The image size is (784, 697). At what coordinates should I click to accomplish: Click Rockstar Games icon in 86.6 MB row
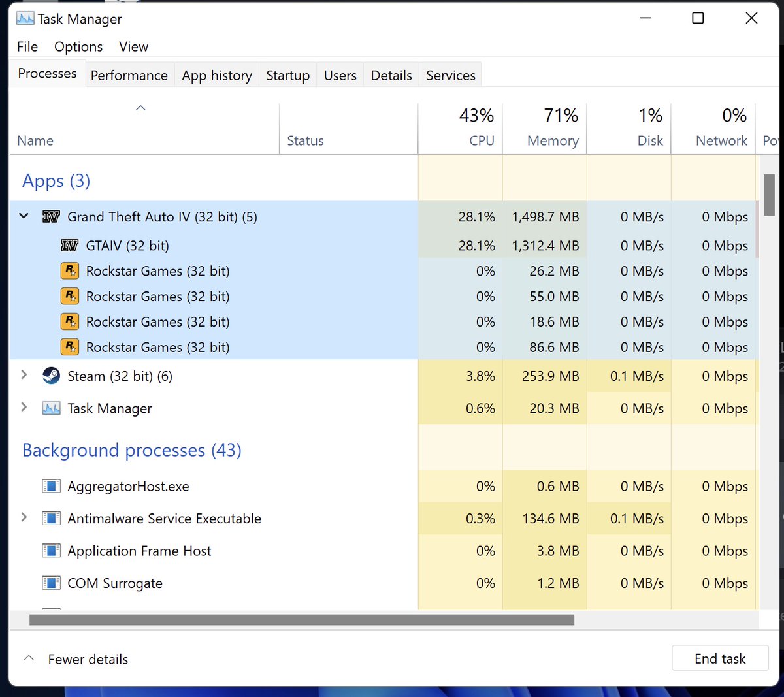[x=69, y=348]
